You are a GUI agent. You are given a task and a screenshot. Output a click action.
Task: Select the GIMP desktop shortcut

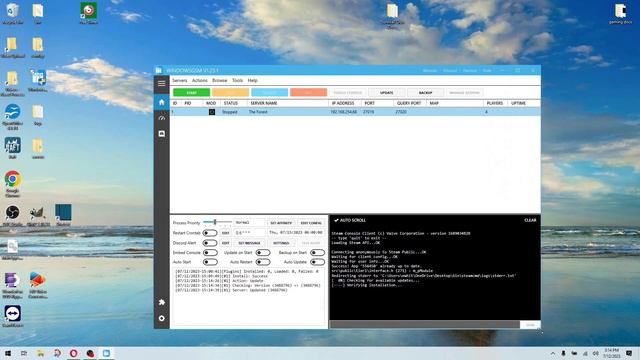pyautogui.click(x=38, y=216)
